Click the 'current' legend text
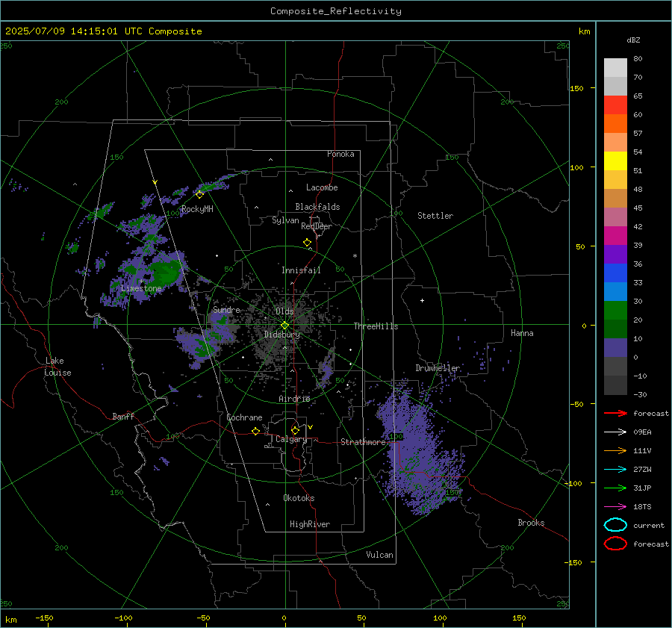Screen dimensions: 672x628 [x=649, y=525]
